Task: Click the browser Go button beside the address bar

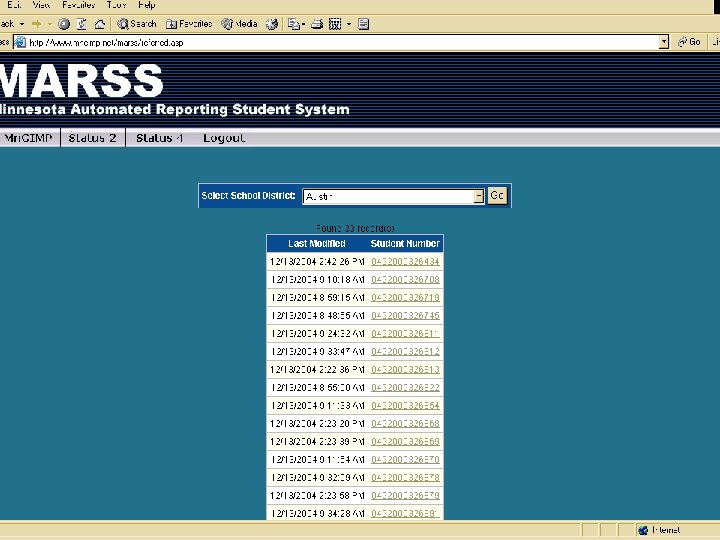Action: (689, 42)
